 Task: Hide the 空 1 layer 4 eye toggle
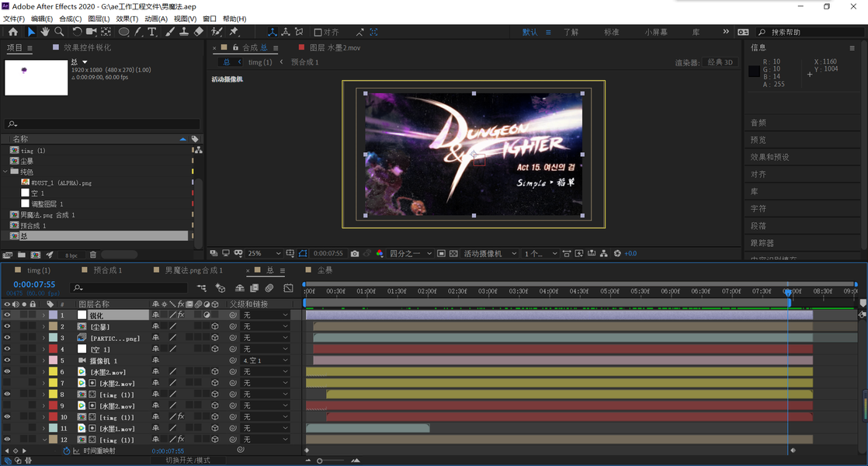point(7,349)
